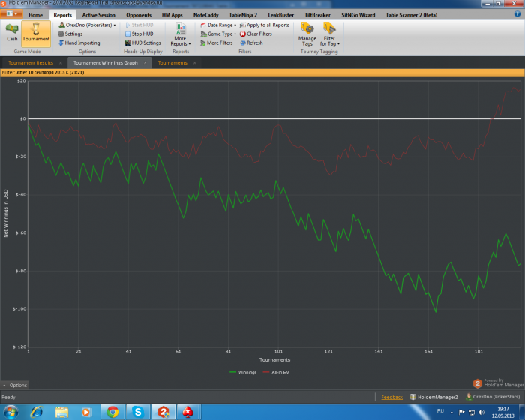525x420 pixels.
Task: Close the Tournament Results tab
Action: pos(61,63)
